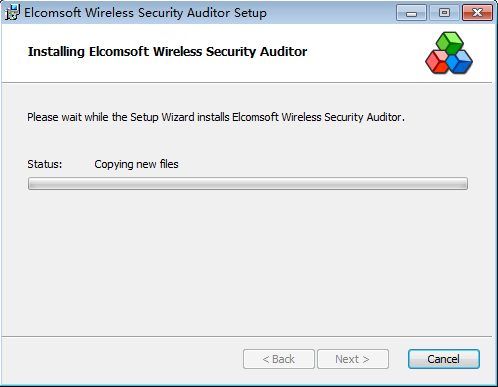This screenshot has height=387, width=498.
Task: Minimize the Setup window
Action: click(411, 13)
